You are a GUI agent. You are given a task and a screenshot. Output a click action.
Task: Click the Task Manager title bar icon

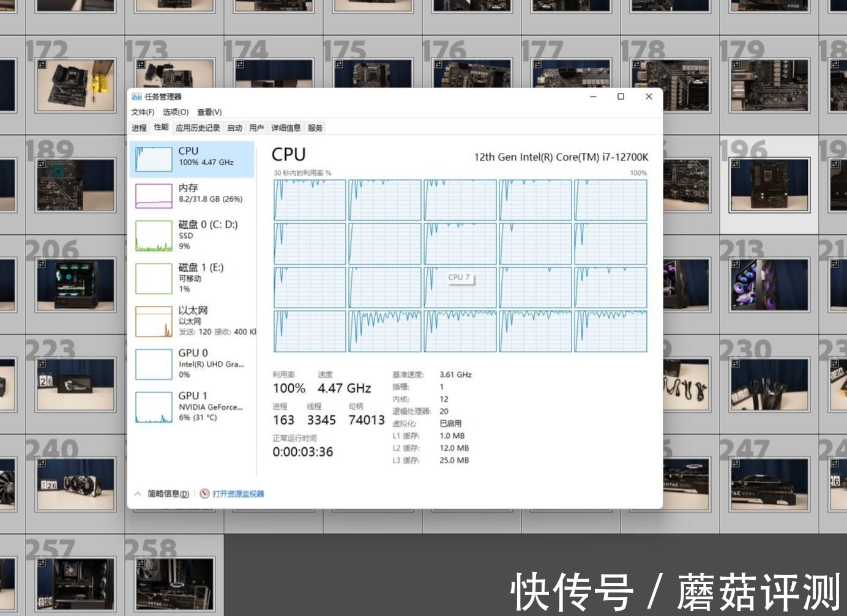tap(136, 97)
